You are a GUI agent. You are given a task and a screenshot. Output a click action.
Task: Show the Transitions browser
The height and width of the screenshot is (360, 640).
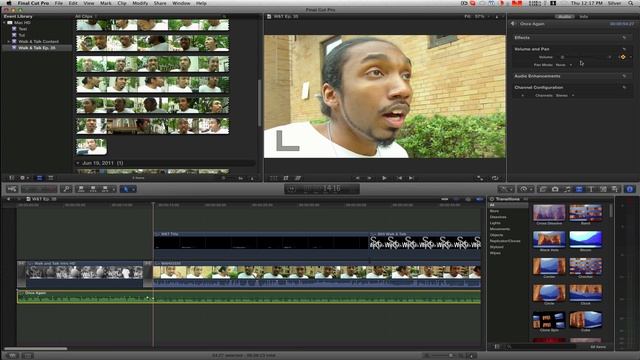pos(579,189)
